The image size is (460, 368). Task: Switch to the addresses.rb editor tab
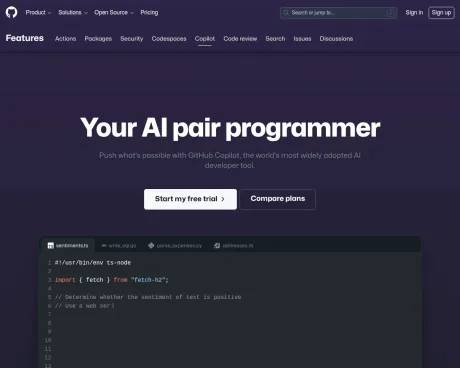click(x=234, y=246)
